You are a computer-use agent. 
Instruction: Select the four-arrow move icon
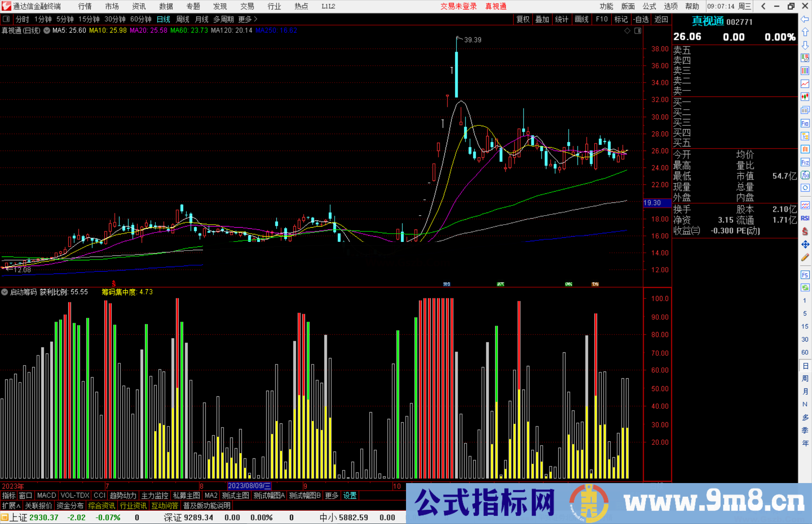(805, 245)
